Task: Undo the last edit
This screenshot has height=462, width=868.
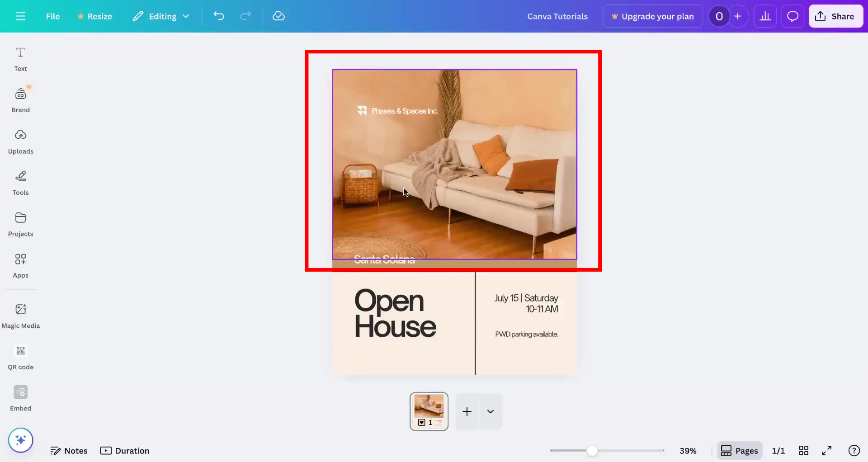Action: coord(219,16)
